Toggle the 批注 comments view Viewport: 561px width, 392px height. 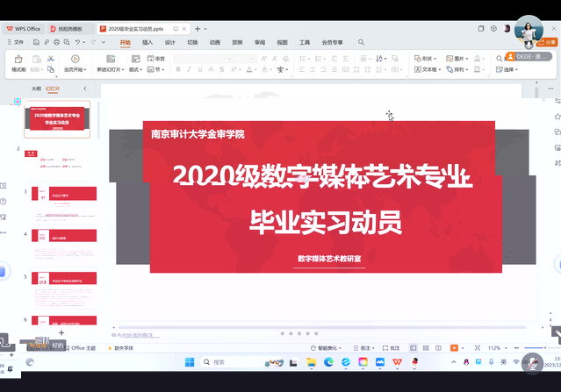point(389,348)
